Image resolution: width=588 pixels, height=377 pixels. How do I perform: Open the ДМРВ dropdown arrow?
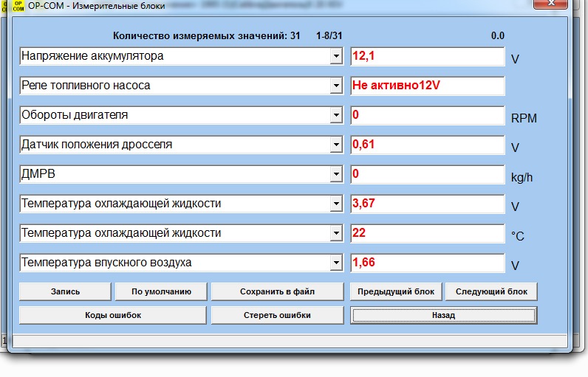pyautogui.click(x=336, y=174)
